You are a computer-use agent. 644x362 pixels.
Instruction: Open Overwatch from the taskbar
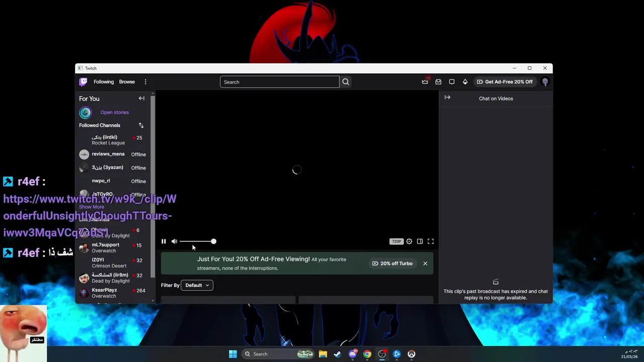[x=412, y=354]
